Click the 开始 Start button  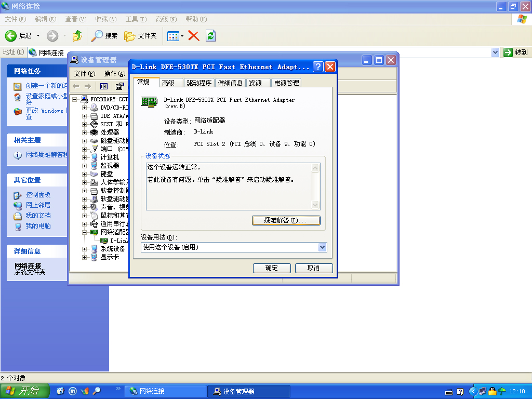(24, 391)
